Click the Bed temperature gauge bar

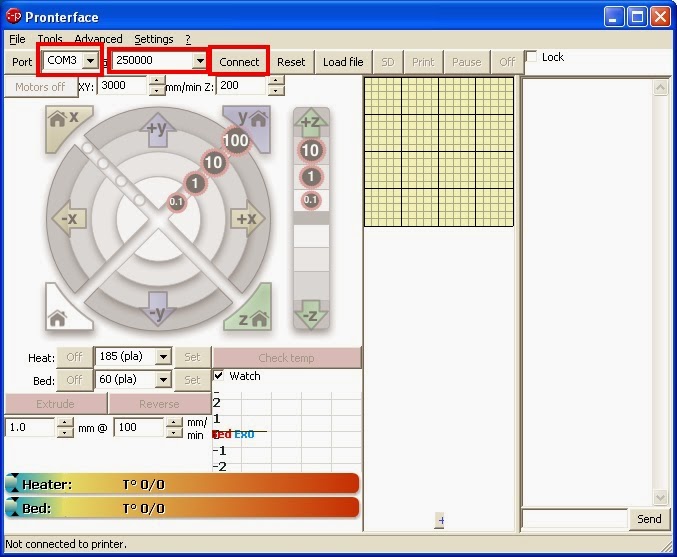tap(182, 508)
